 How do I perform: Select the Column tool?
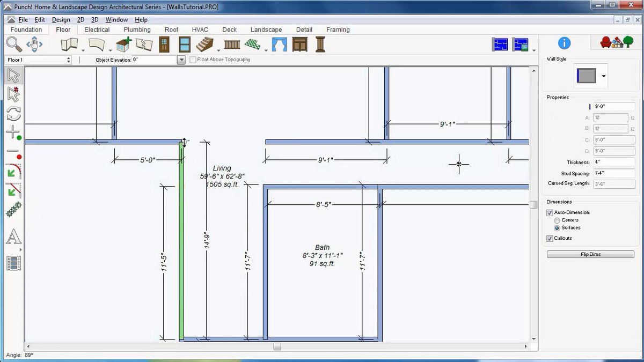click(x=320, y=44)
